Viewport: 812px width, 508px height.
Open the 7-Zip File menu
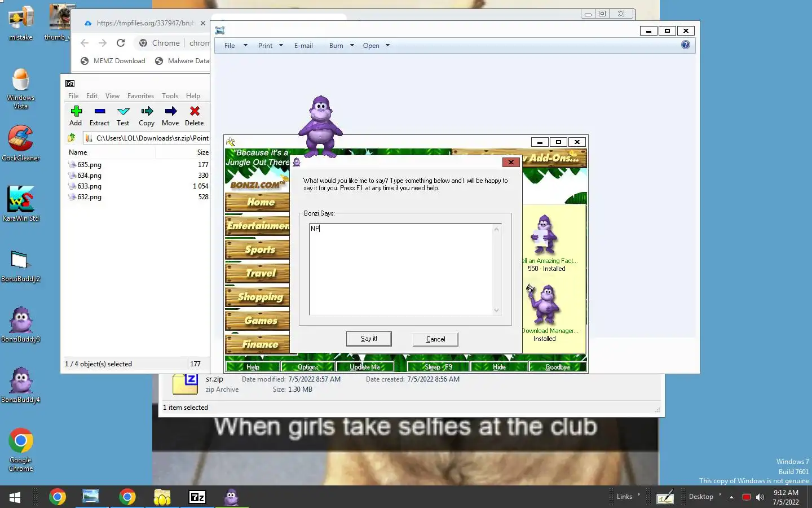73,96
